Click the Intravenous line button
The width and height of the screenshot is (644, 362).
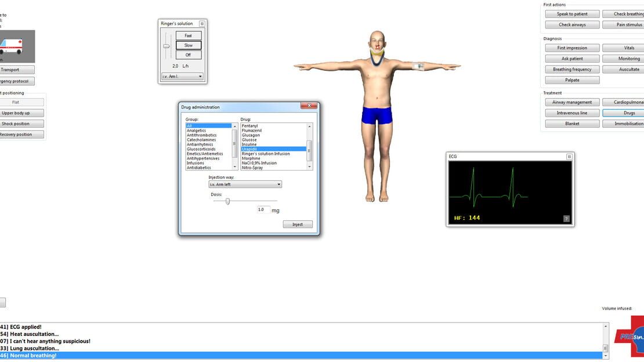572,113
